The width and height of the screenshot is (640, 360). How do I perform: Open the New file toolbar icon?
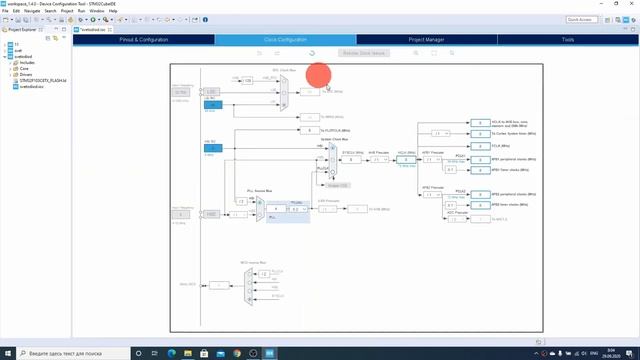(6, 20)
